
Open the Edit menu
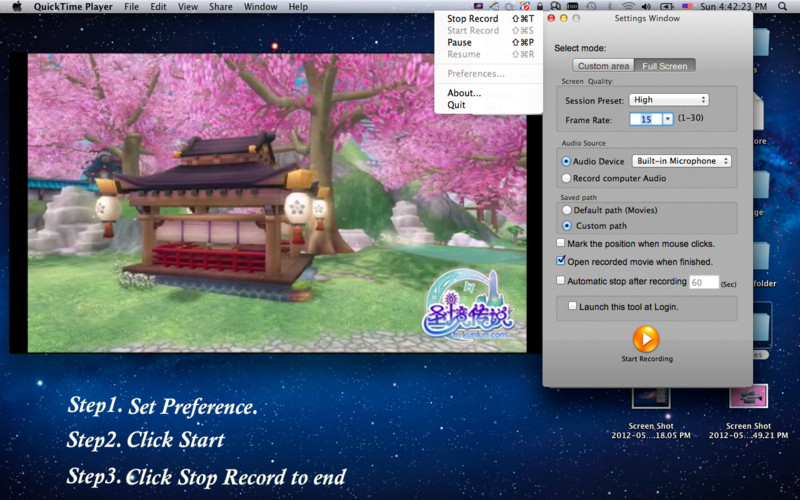pyautogui.click(x=158, y=7)
